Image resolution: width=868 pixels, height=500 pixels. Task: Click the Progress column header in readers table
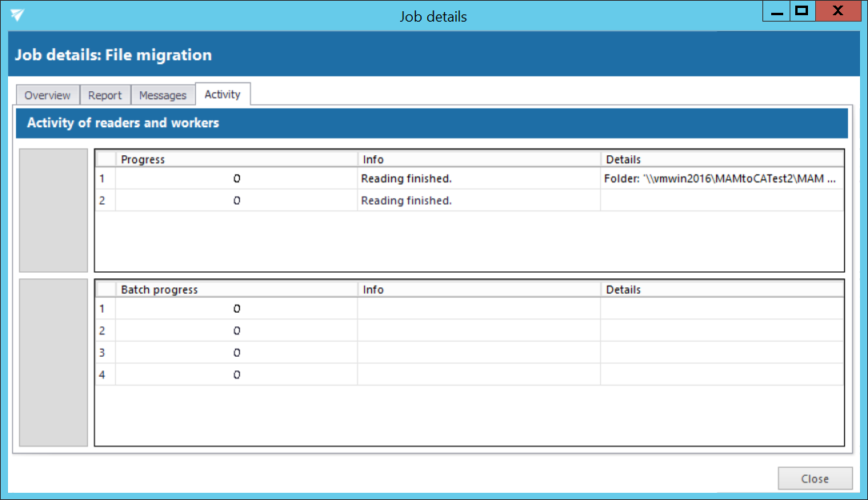pos(236,159)
